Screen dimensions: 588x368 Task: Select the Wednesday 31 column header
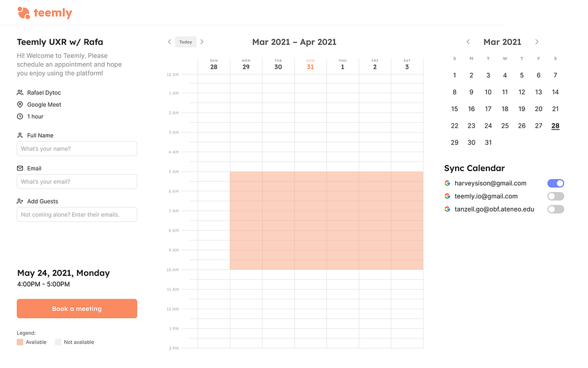click(x=311, y=64)
